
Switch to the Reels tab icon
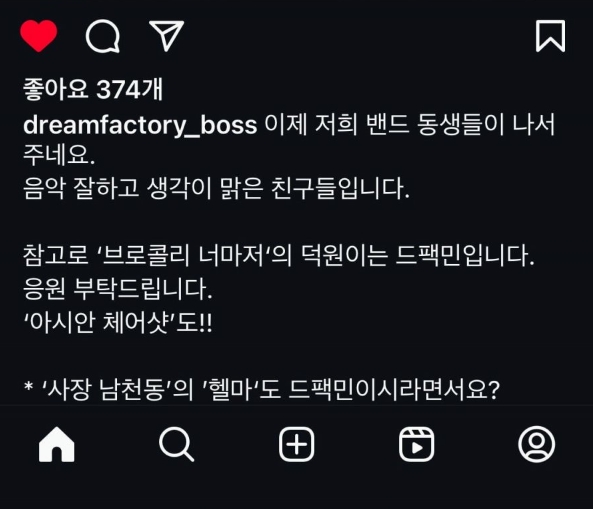416,444
